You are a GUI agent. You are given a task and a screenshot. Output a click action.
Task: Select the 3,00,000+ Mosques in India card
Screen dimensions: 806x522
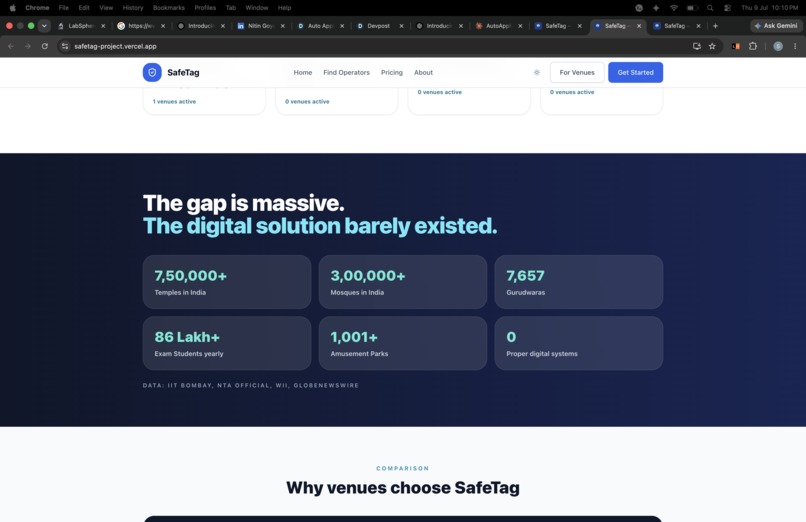pos(402,282)
